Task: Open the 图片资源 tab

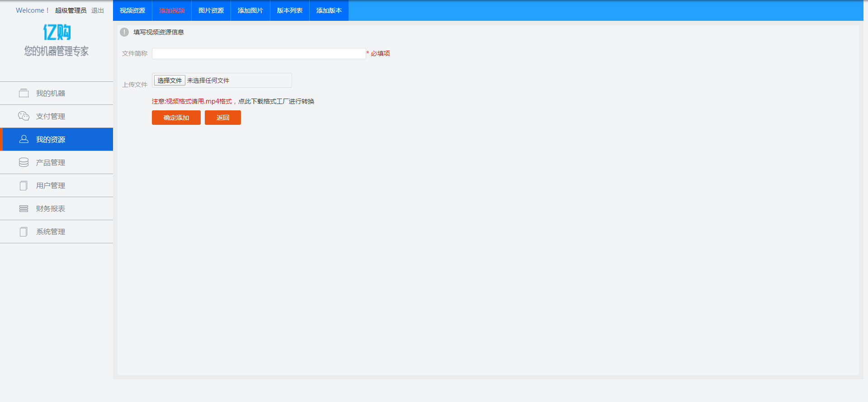Action: (211, 10)
